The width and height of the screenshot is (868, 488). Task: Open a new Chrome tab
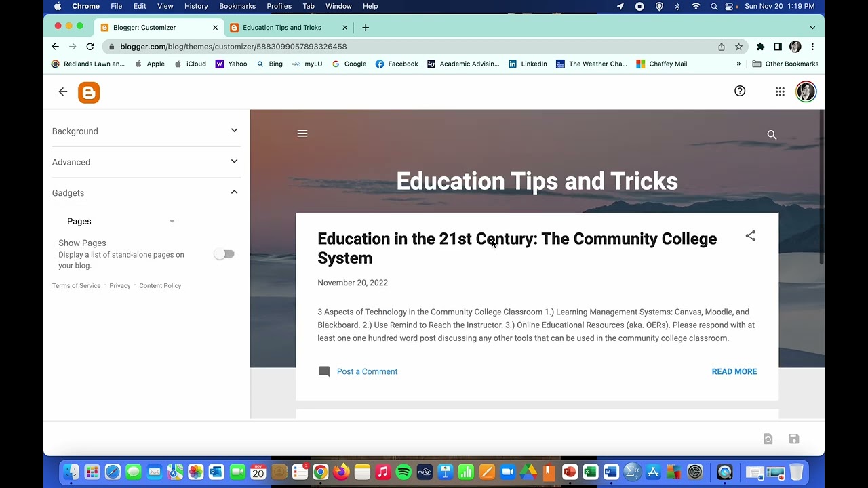(366, 28)
